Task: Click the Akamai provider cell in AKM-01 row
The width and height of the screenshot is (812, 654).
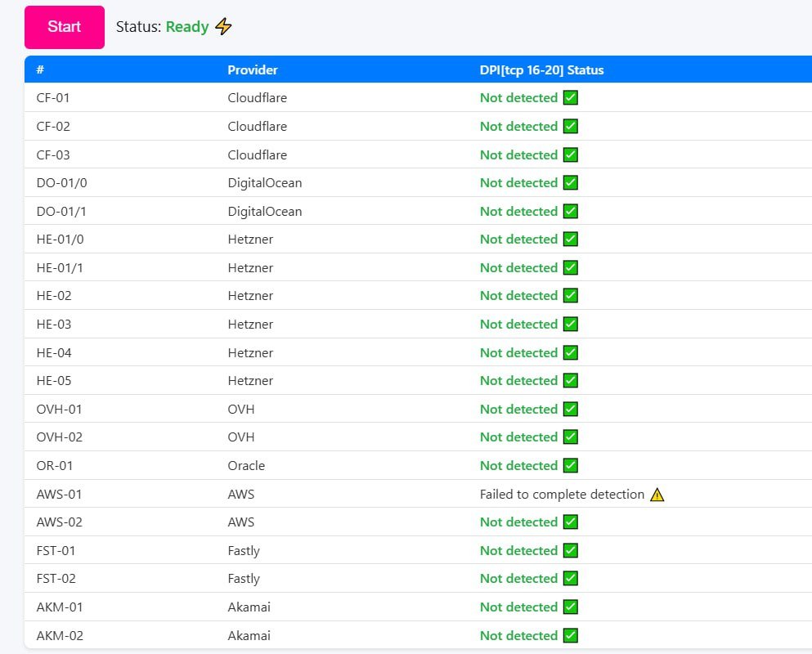Action: (x=249, y=607)
